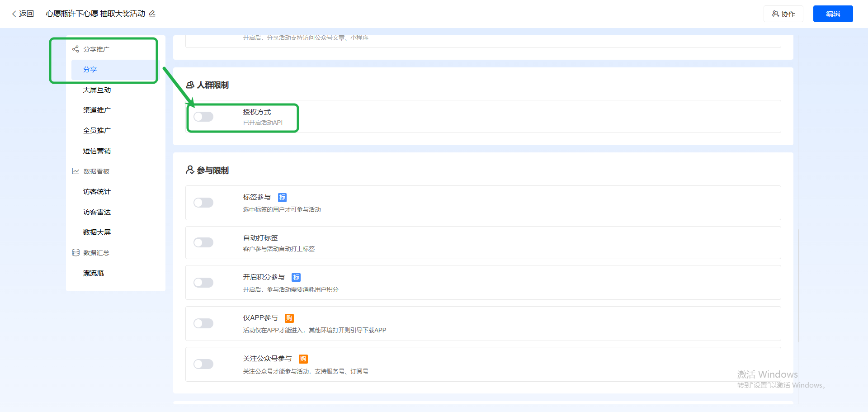Screen dimensions: 868x412
Task: Click the 开启后，参与活动需要消耗用户积分 description
Action: click(291, 289)
